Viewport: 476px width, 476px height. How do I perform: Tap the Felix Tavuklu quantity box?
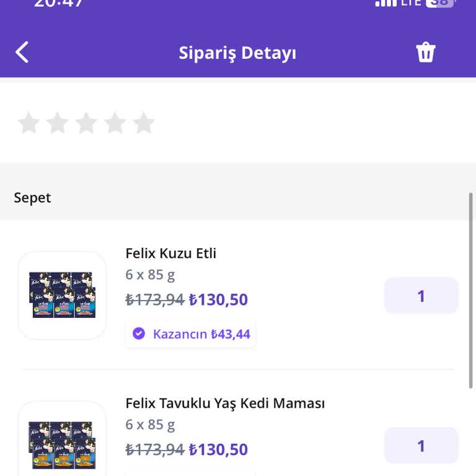click(421, 446)
